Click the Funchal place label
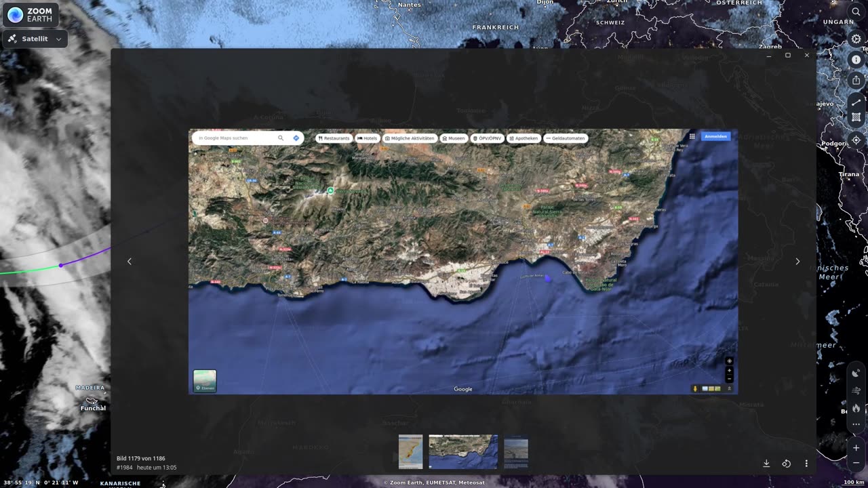Viewport: 868px width, 488px height. tap(93, 408)
